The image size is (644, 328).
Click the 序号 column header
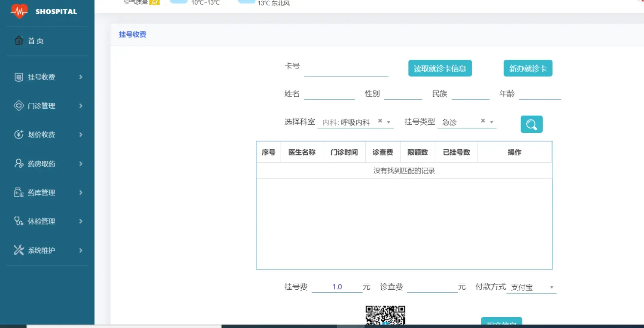click(x=269, y=152)
